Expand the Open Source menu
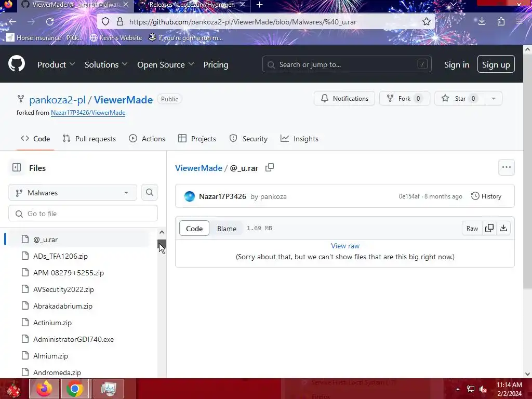Image resolution: width=532 pixels, height=399 pixels. (x=166, y=64)
